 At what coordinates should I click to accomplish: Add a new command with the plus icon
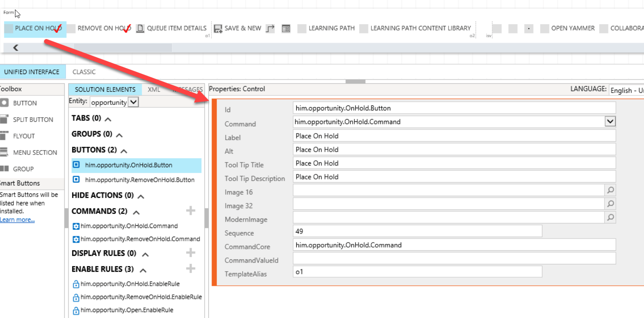point(191,210)
